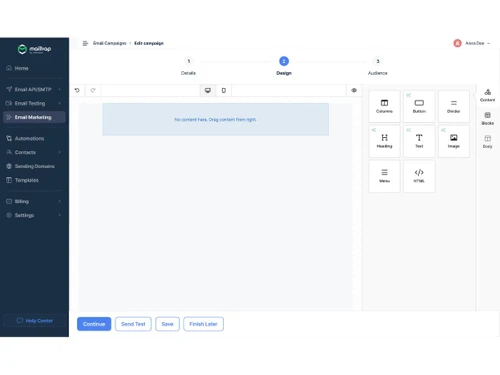The height and width of the screenshot is (375, 500).
Task: Open the Help Center
Action: pyautogui.click(x=34, y=321)
